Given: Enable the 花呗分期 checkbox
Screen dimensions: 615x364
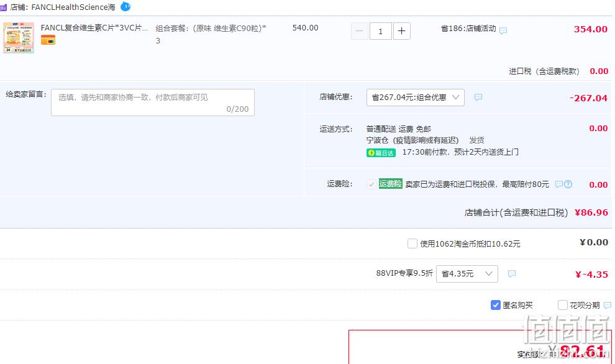Looking at the screenshot, I should coord(562,305).
